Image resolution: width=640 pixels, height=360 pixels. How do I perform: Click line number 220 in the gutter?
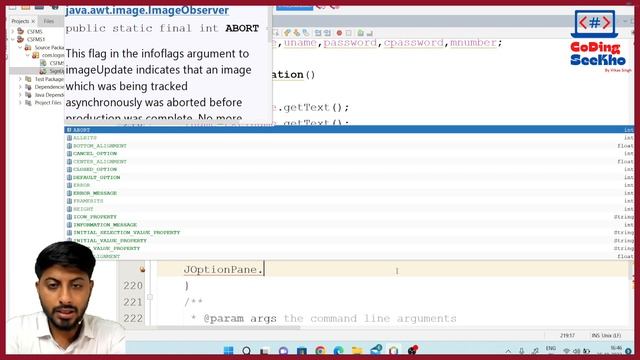[x=133, y=286]
